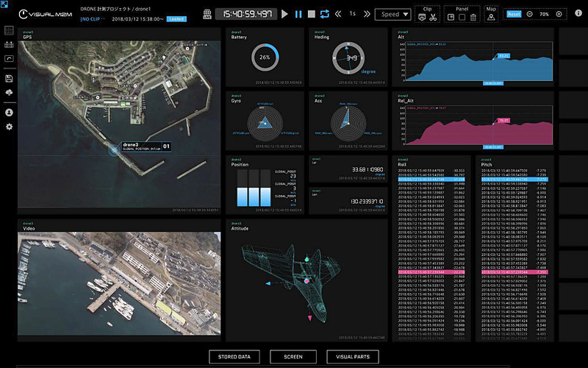Open the user account icon in sidebar

[x=9, y=113]
